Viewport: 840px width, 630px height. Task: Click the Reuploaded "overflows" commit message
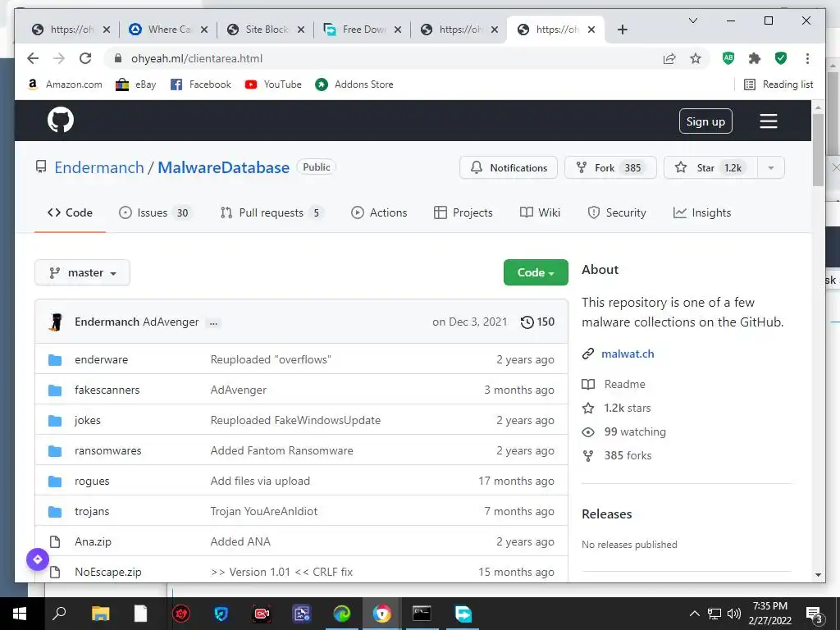(x=271, y=359)
